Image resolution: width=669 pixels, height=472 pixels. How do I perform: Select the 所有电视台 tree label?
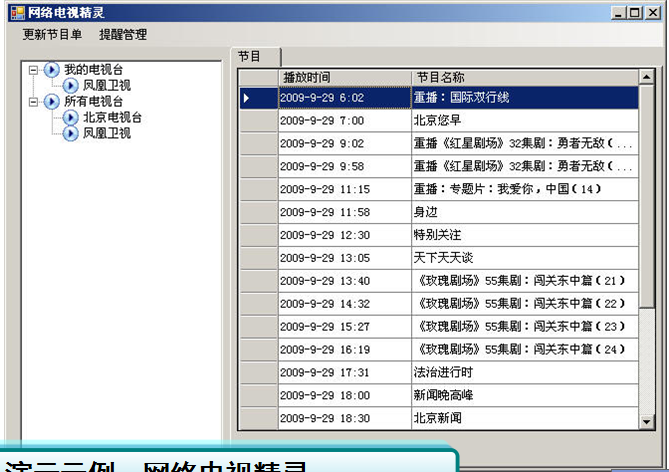point(93,102)
